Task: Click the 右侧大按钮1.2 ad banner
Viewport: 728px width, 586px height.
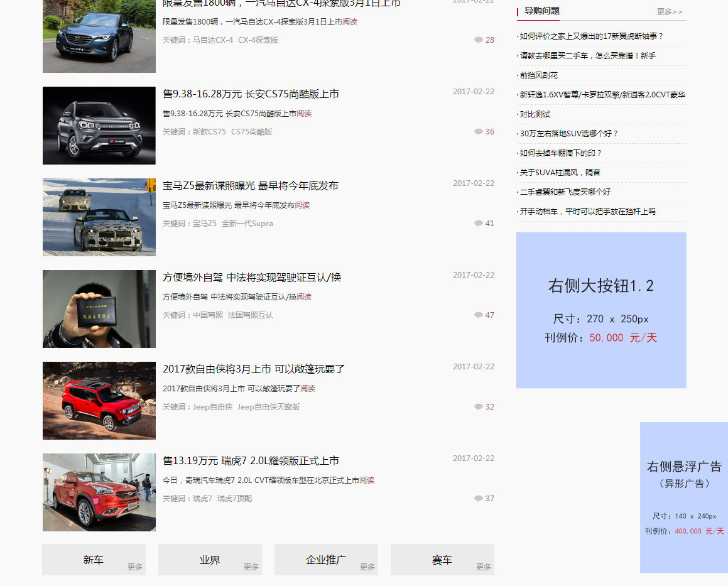Action: [601, 310]
